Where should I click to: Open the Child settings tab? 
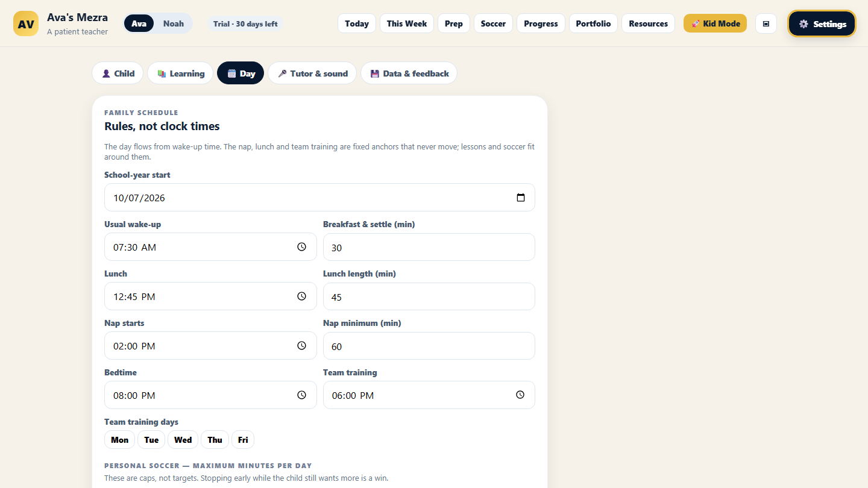[x=118, y=74]
